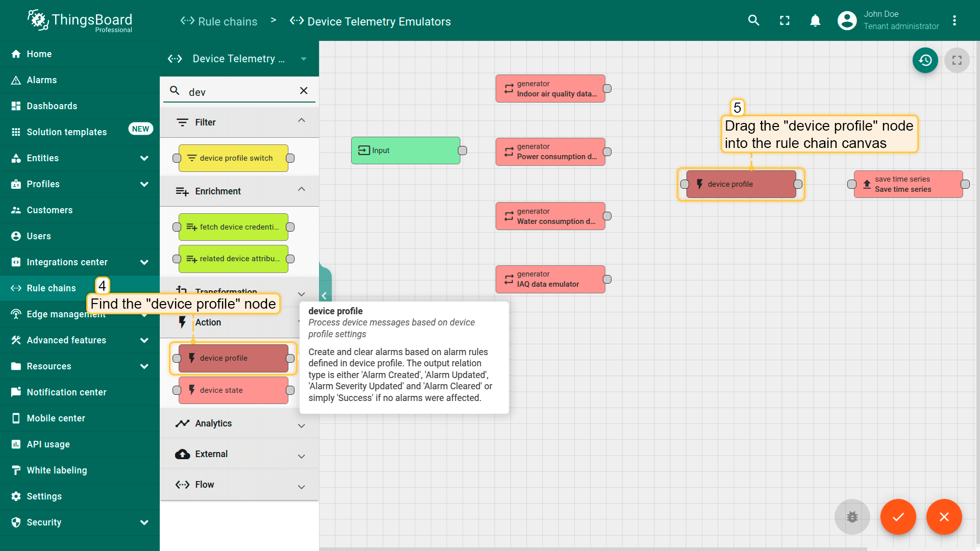Image resolution: width=980 pixels, height=551 pixels.
Task: Collapse the node library side panel
Action: pyautogui.click(x=324, y=295)
